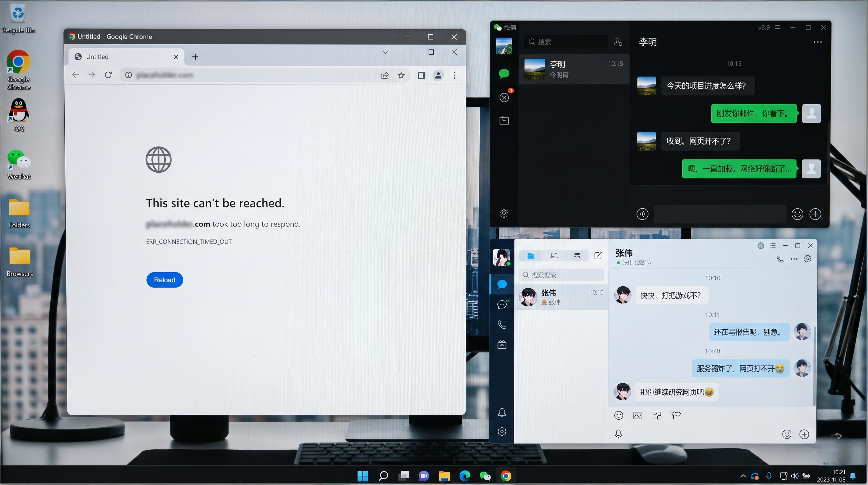Start a voice call with 张伟
868x485 pixels.
tap(780, 259)
